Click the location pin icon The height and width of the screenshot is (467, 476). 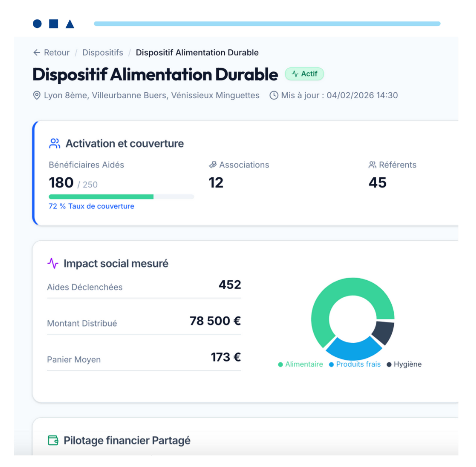pyautogui.click(x=37, y=95)
